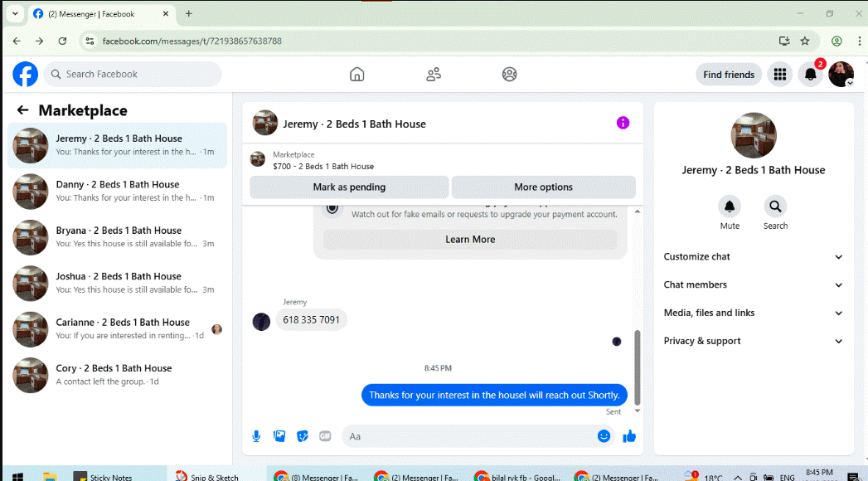This screenshot has width=868, height=481.
Task: Mute this conversation bell icon
Action: [730, 206]
